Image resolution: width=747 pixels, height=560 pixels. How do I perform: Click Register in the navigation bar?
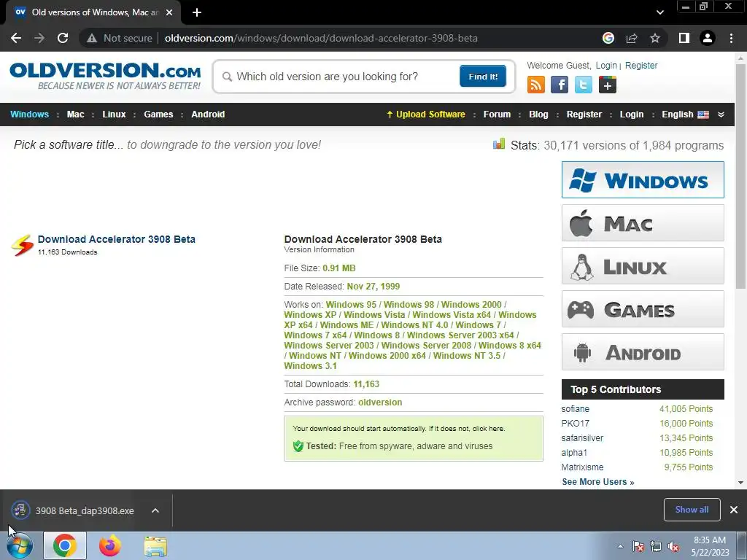tap(584, 114)
